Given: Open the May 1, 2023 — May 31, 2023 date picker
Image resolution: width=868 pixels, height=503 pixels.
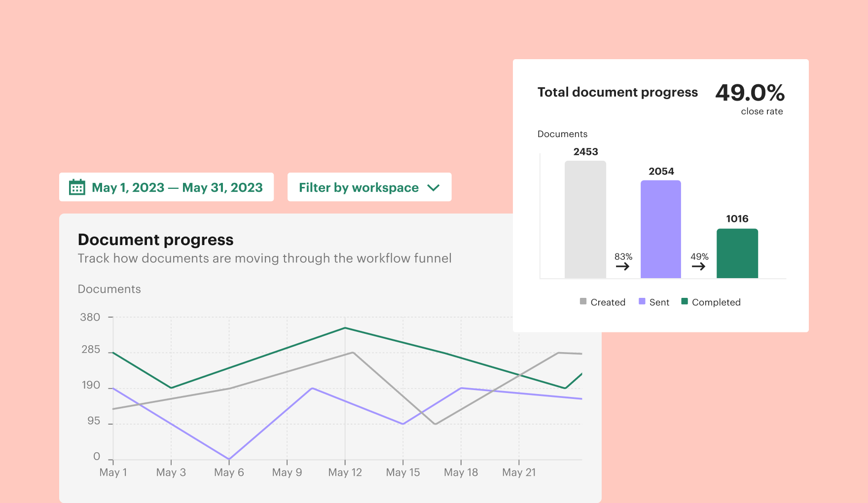Looking at the screenshot, I should click(x=166, y=187).
